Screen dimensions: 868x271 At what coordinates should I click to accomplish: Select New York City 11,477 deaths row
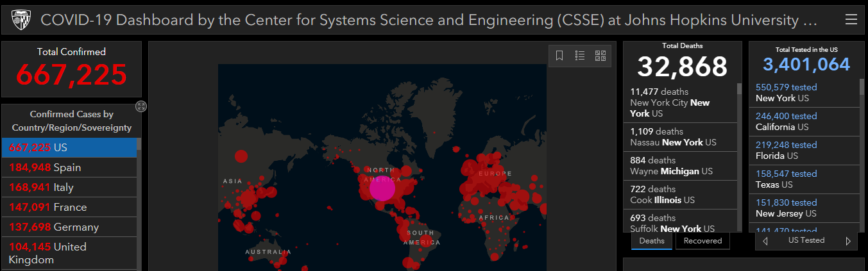pos(681,103)
